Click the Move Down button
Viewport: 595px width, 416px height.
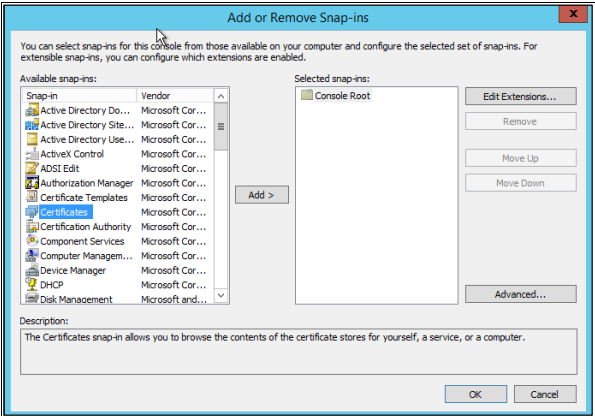tap(521, 183)
